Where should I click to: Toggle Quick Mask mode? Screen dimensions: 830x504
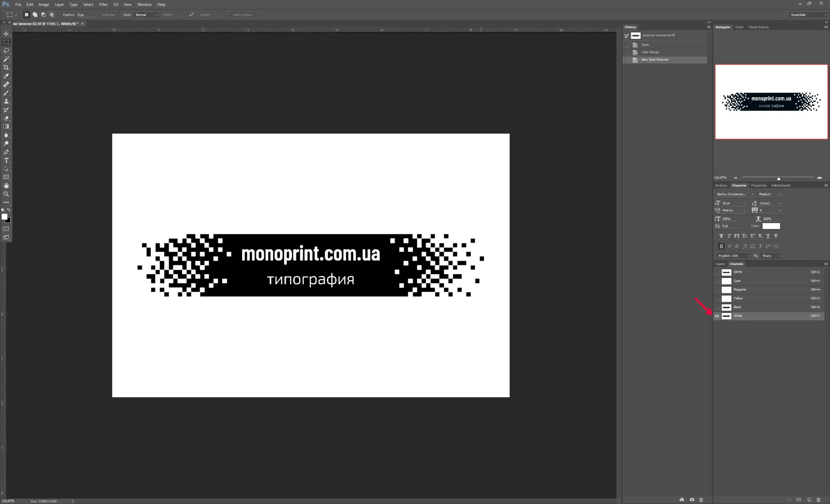(x=6, y=229)
